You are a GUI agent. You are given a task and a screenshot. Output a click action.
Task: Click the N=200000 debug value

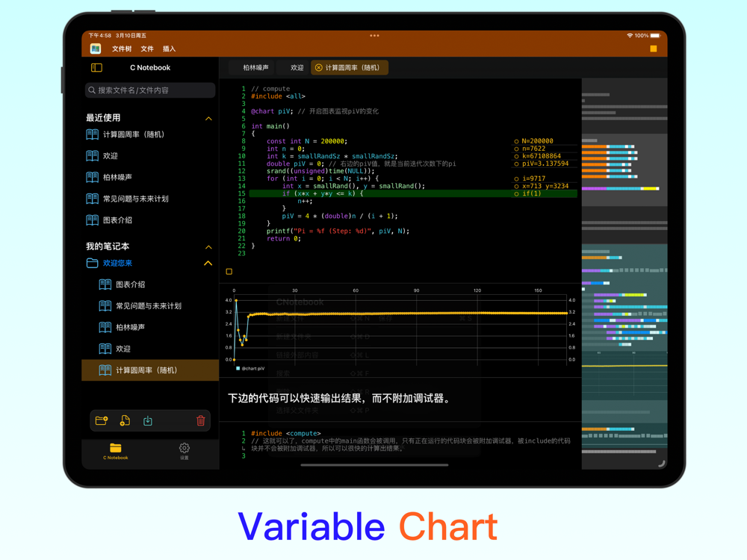(537, 141)
